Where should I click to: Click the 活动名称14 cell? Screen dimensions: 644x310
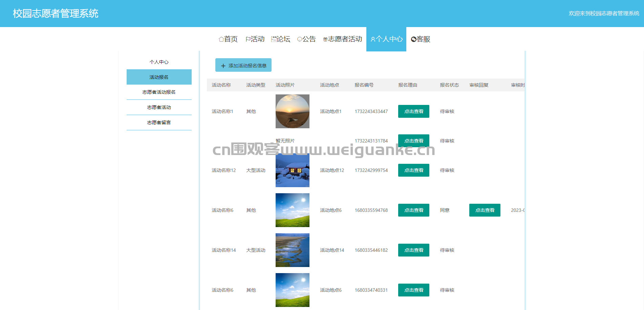click(224, 250)
